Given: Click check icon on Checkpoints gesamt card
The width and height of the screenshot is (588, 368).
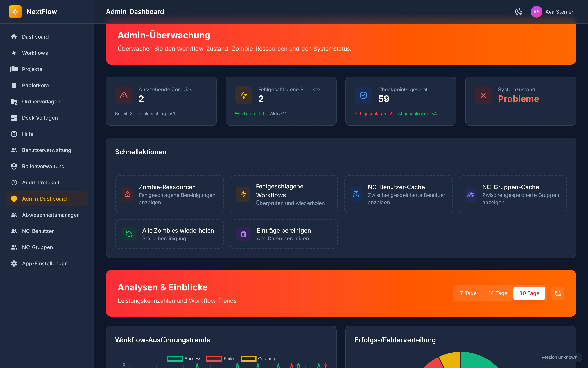Looking at the screenshot, I should [x=363, y=95].
